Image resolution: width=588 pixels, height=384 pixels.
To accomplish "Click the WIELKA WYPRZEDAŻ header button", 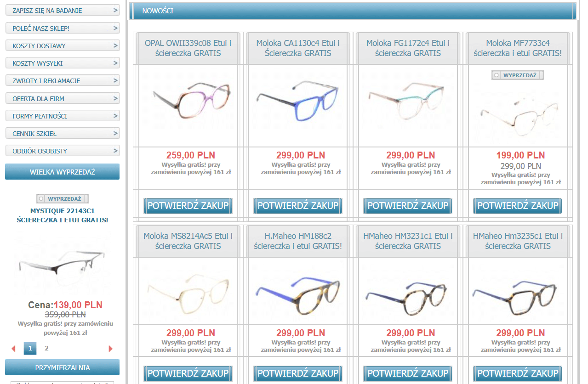I will [x=63, y=172].
